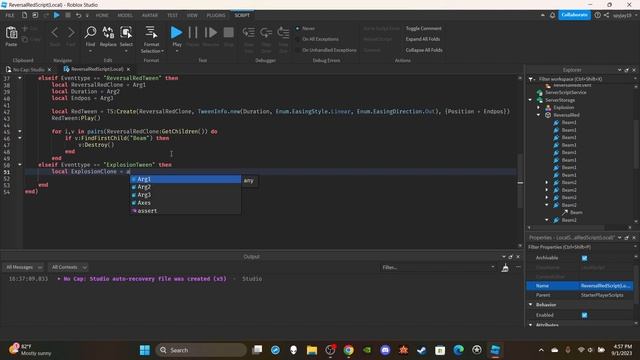The image size is (640, 360).
Task: Fold the code block at line 45
Action: tap(20, 131)
